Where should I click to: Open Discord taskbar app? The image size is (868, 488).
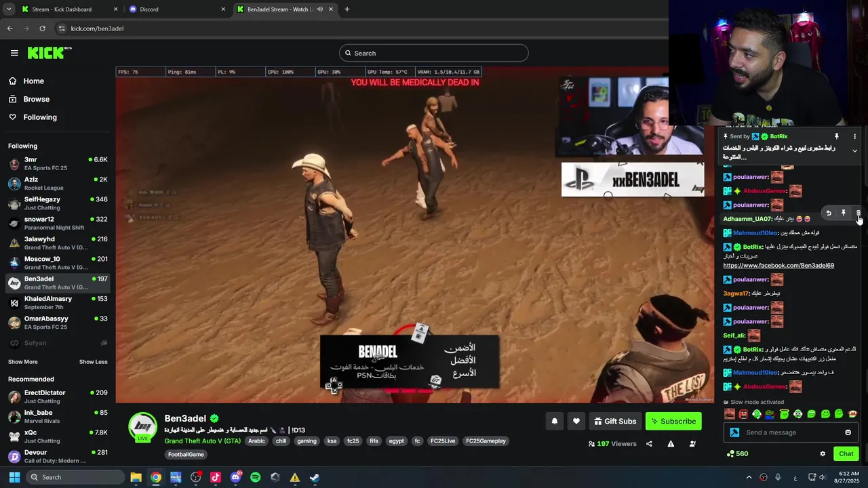pyautogui.click(x=235, y=477)
